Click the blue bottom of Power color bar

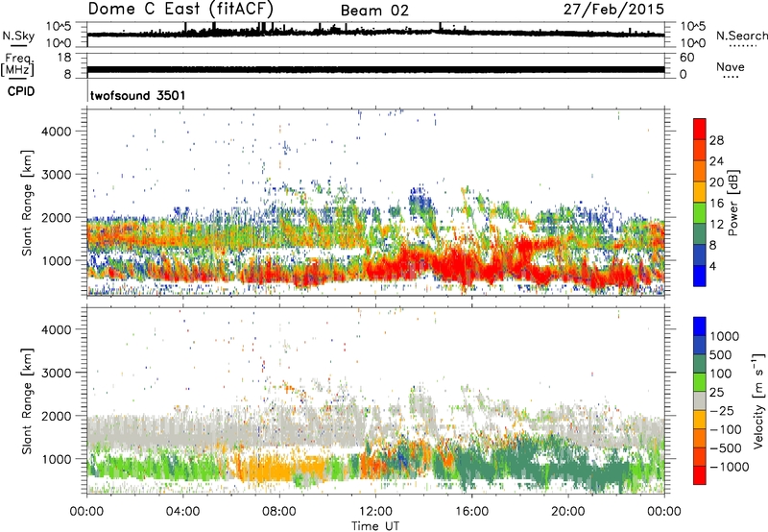(700, 276)
